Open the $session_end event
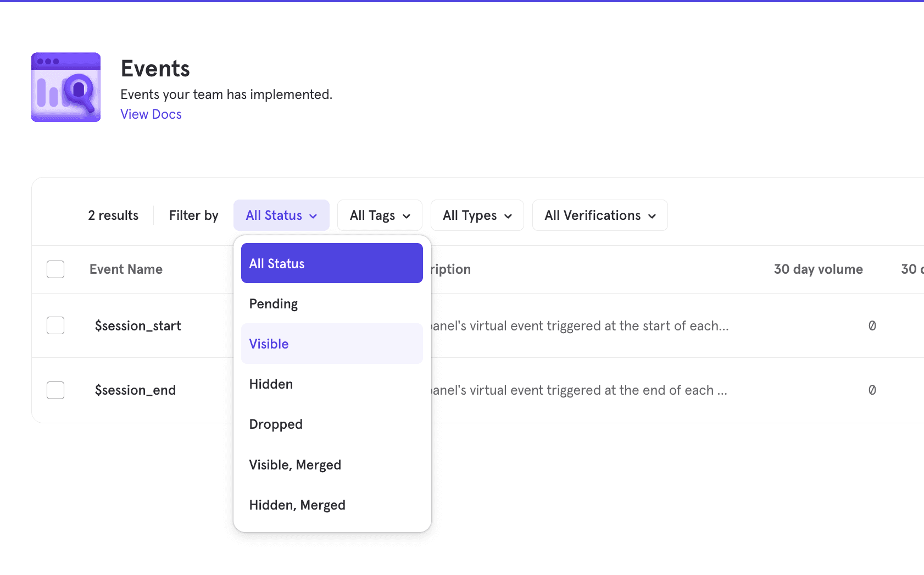The width and height of the screenshot is (924, 575). (x=135, y=390)
